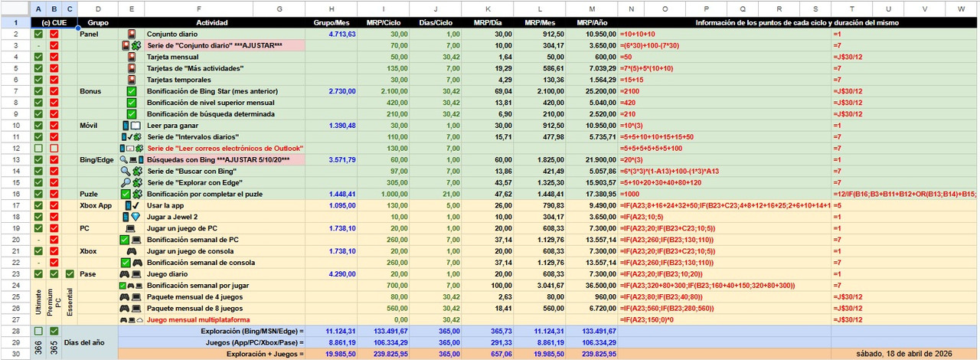Click gamepad icon beside 'Bonificación semanal de consola'
The image size is (980, 360).
[137, 263]
